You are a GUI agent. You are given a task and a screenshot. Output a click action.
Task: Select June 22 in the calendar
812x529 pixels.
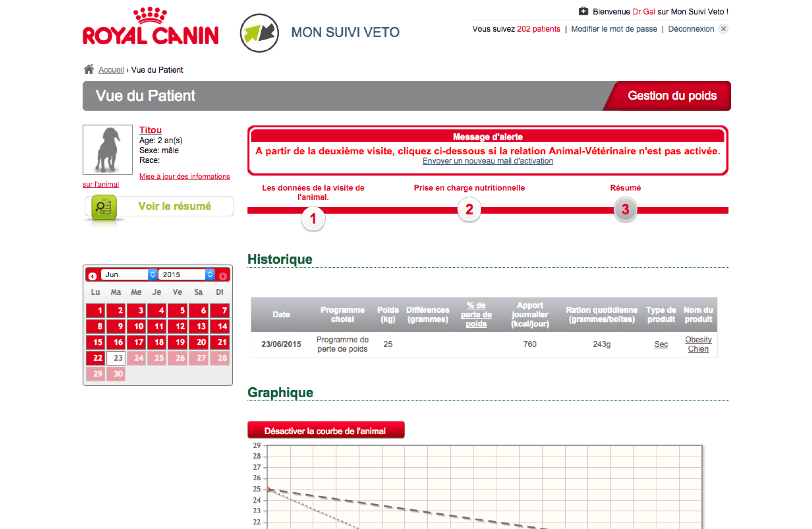pyautogui.click(x=96, y=358)
